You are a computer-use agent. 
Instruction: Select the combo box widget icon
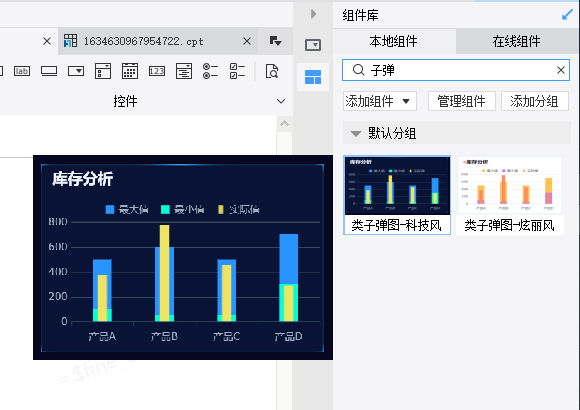(76, 71)
